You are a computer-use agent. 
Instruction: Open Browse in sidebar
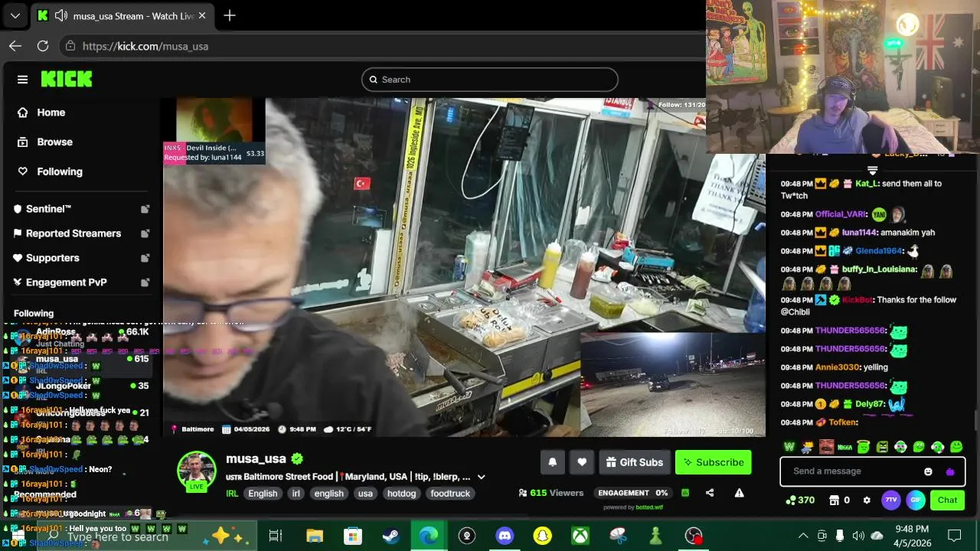[x=46, y=142]
